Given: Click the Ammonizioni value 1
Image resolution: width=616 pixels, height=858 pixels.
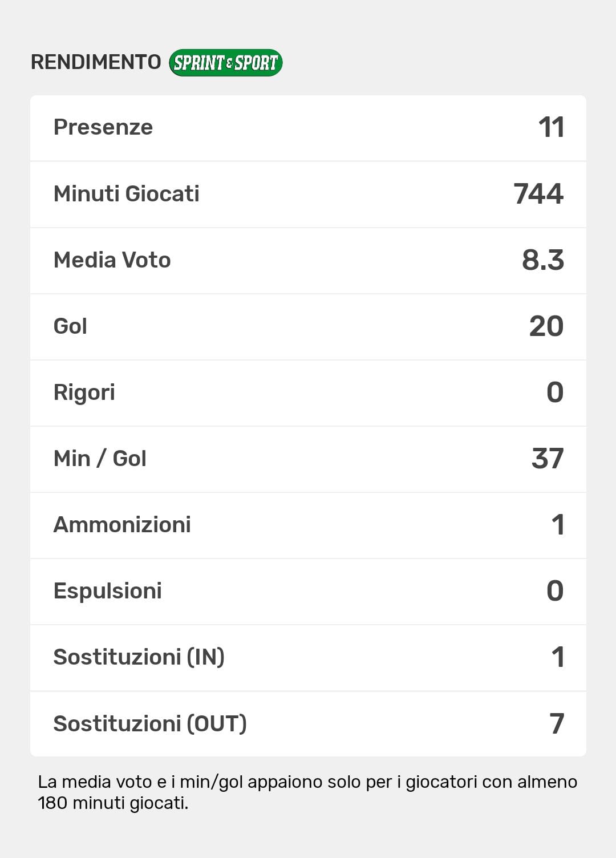Looking at the screenshot, I should pos(558,525).
